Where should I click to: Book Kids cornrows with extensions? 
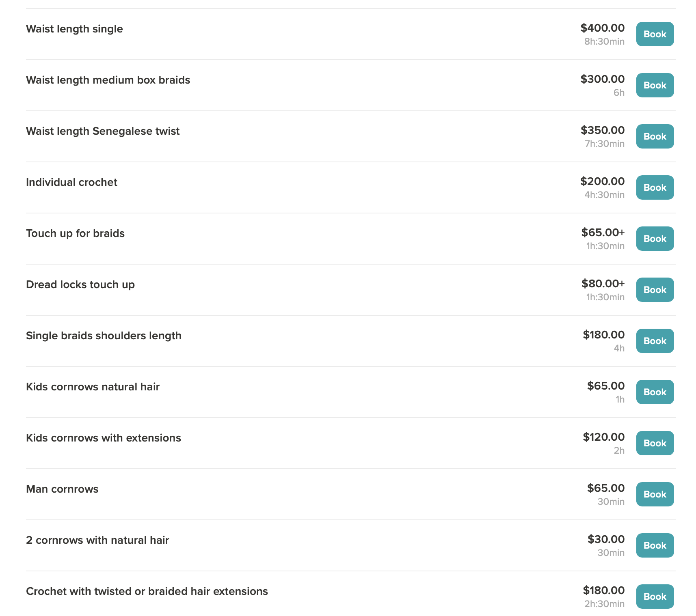655,443
